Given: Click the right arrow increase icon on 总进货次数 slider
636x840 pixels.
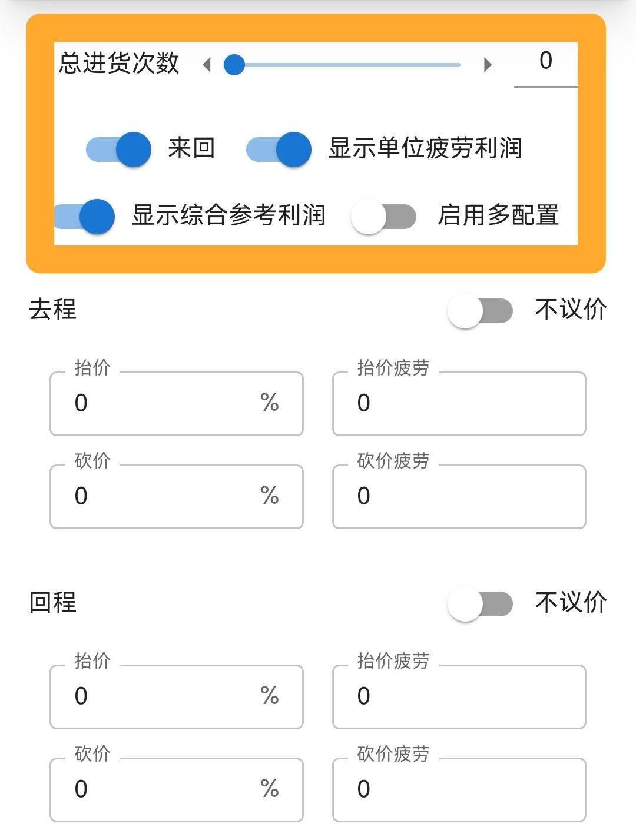Looking at the screenshot, I should [487, 65].
